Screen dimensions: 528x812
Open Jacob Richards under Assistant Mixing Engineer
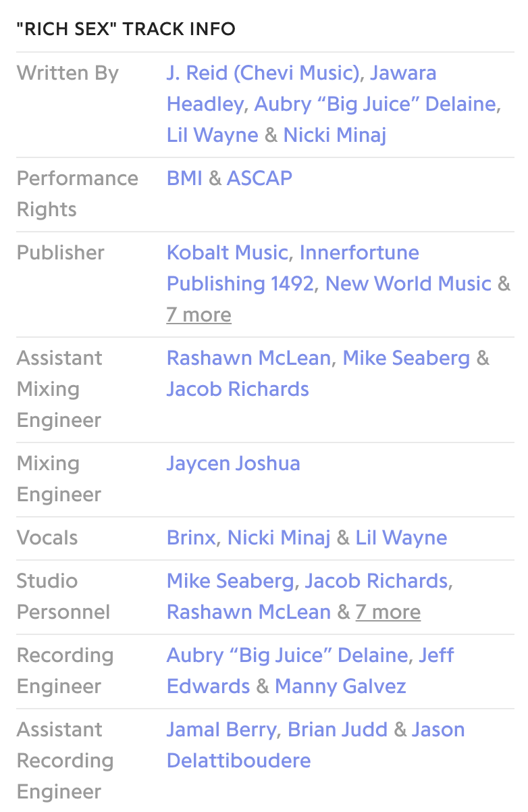[238, 389]
